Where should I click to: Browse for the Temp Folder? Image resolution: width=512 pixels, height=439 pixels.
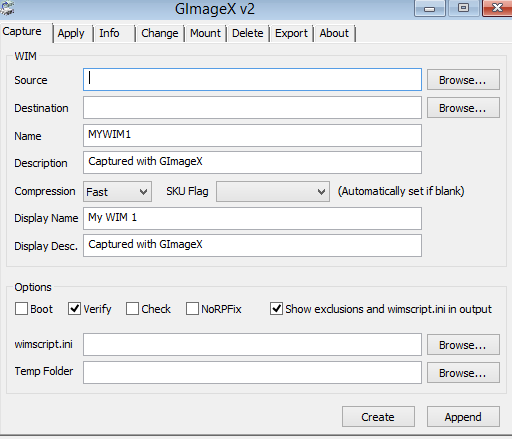(463, 372)
